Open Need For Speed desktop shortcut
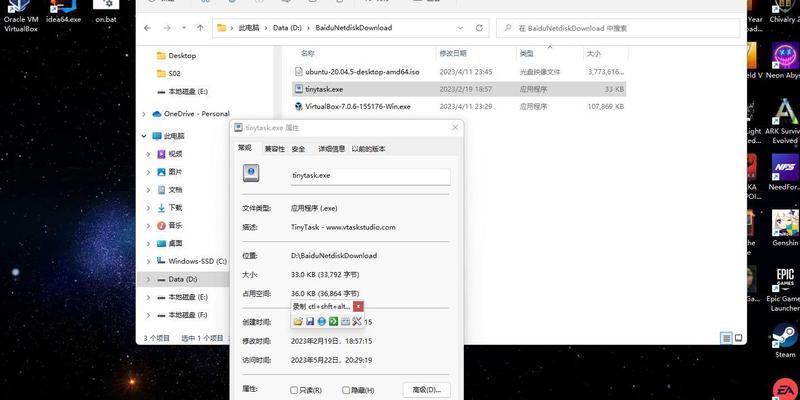The image size is (800, 400). (x=785, y=172)
